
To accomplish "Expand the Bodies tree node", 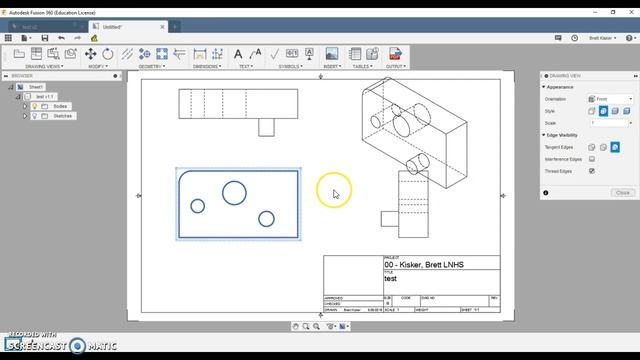I will point(25,106).
